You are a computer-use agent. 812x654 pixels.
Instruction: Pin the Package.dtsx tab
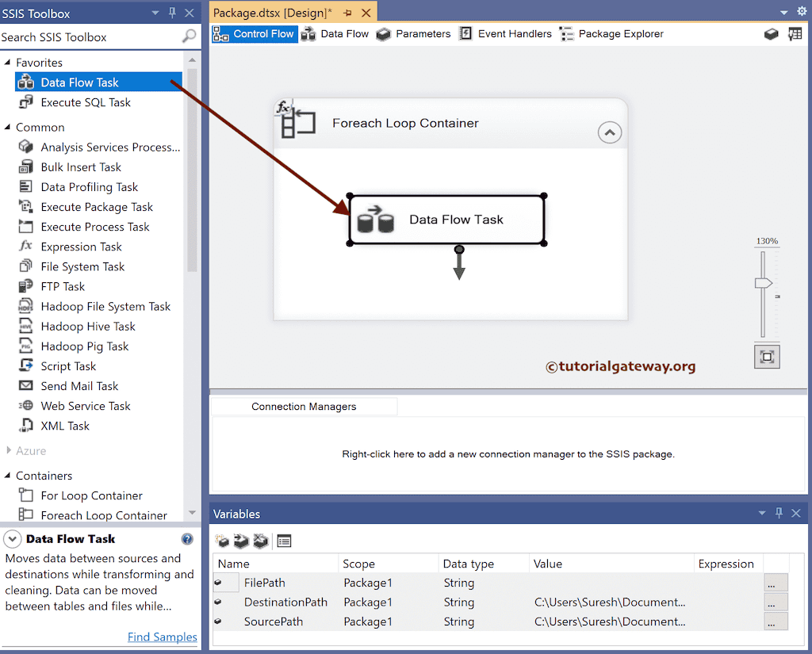click(x=347, y=12)
